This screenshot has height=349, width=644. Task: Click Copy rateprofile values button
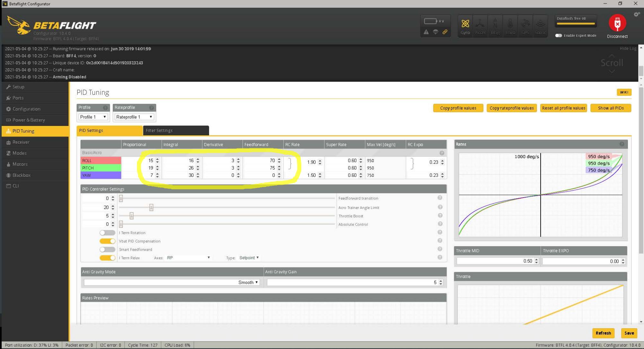point(511,108)
